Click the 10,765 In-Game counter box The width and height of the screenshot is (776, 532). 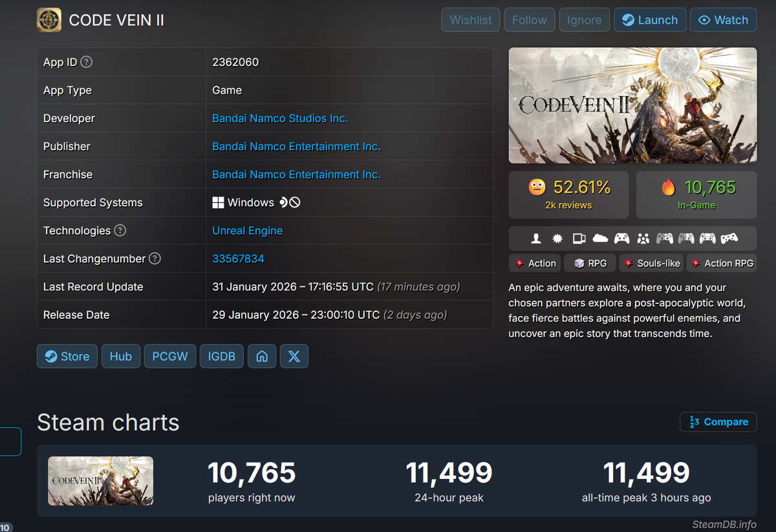click(696, 195)
